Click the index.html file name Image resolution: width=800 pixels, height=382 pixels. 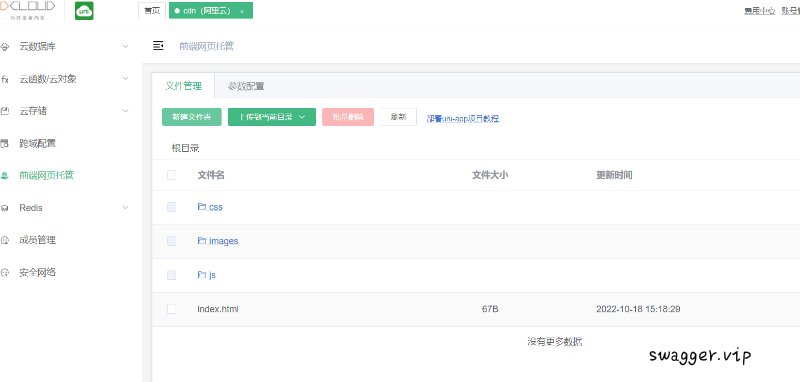218,309
